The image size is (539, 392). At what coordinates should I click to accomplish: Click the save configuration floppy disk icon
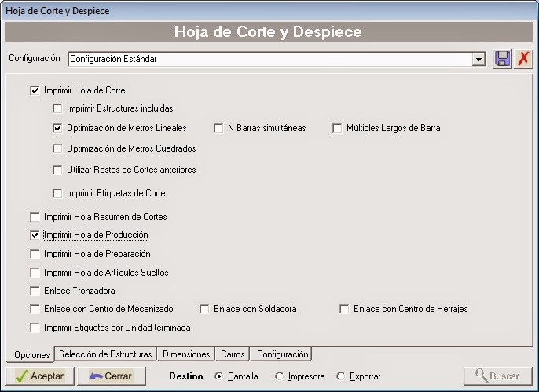pos(501,59)
